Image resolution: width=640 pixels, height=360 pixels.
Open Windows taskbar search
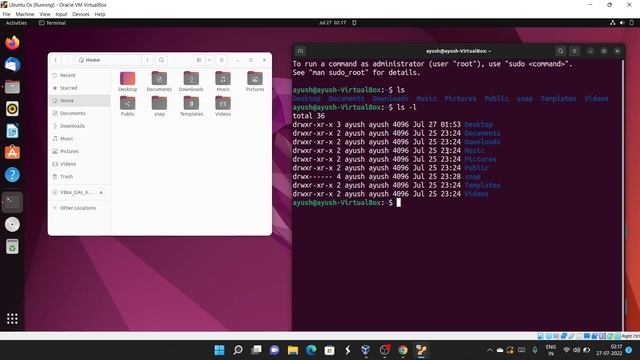click(x=238, y=350)
